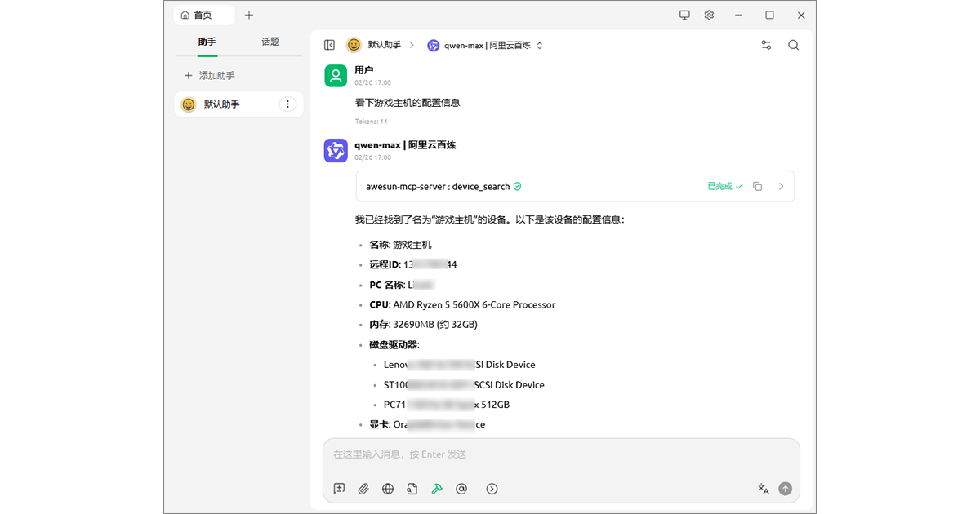Expand more input tools arrow icon
This screenshot has height=514, width=980.
point(492,489)
